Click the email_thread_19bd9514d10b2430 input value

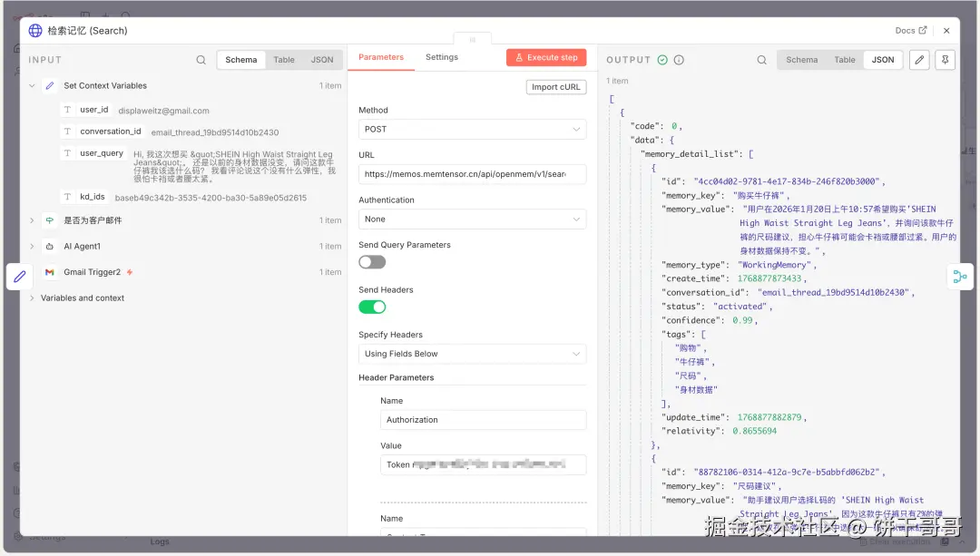215,132
